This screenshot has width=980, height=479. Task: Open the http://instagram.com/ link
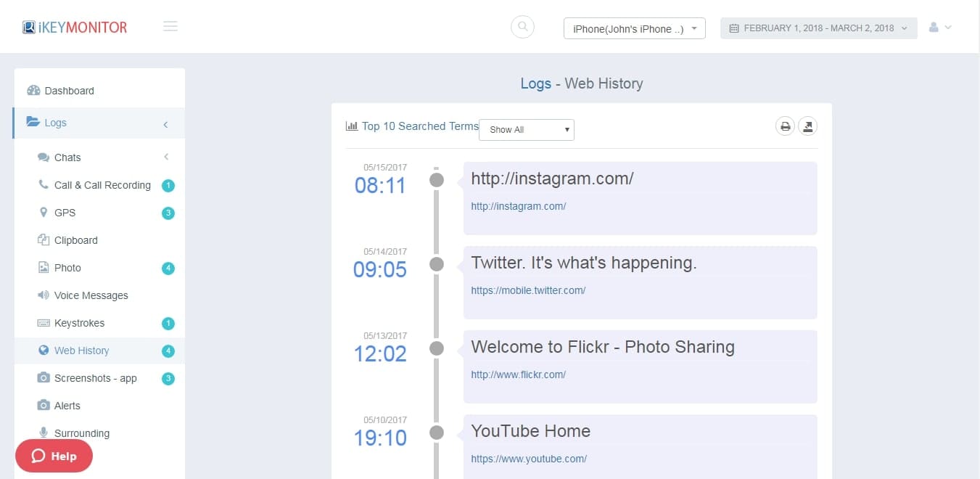(518, 206)
